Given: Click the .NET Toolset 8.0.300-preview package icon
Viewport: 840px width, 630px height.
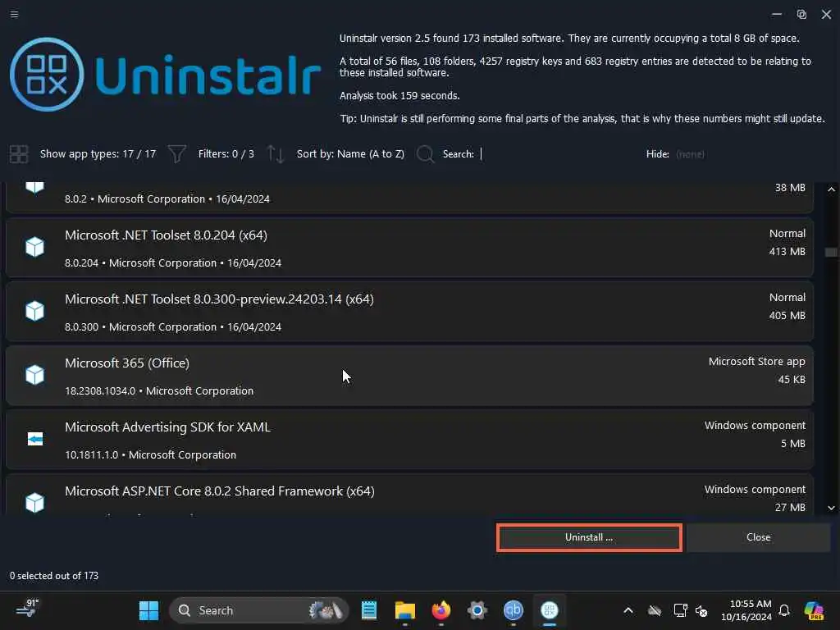Looking at the screenshot, I should 34,311.
